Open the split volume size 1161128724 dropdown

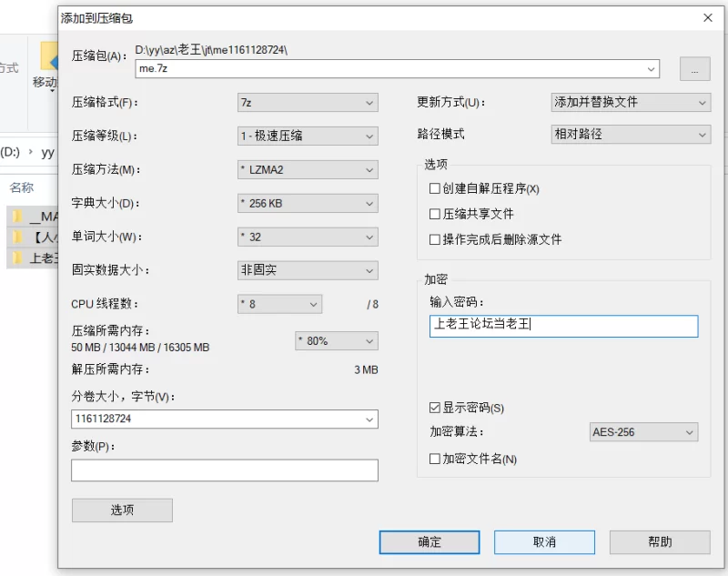point(369,419)
